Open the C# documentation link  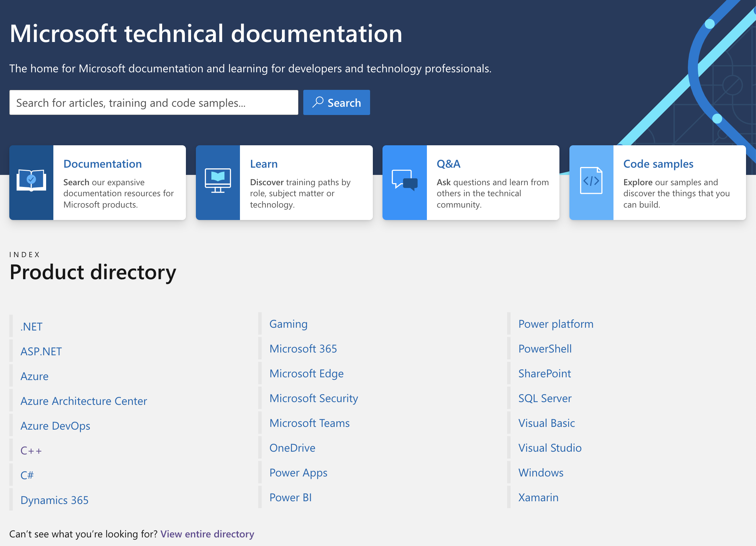tap(27, 475)
